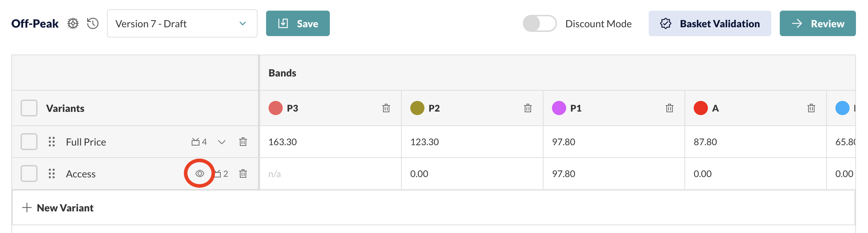Tick the Full Price checkbox
Image resolution: width=868 pixels, height=233 pixels.
29,142
